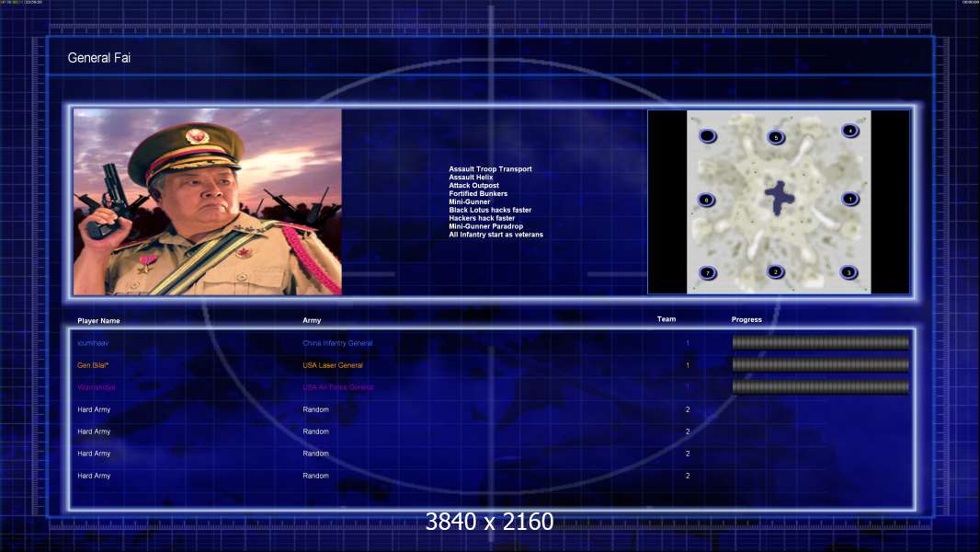Click the Gen.Bilal player name

94,365
